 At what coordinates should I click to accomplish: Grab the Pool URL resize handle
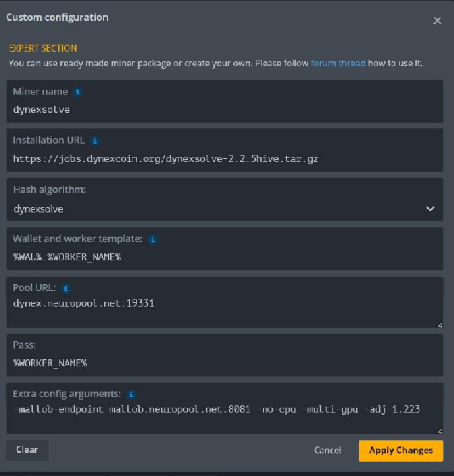(x=439, y=325)
